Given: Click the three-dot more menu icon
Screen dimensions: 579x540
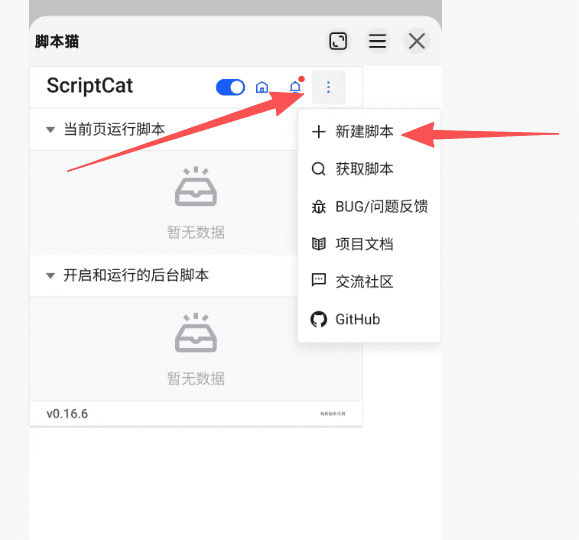Looking at the screenshot, I should pos(328,87).
